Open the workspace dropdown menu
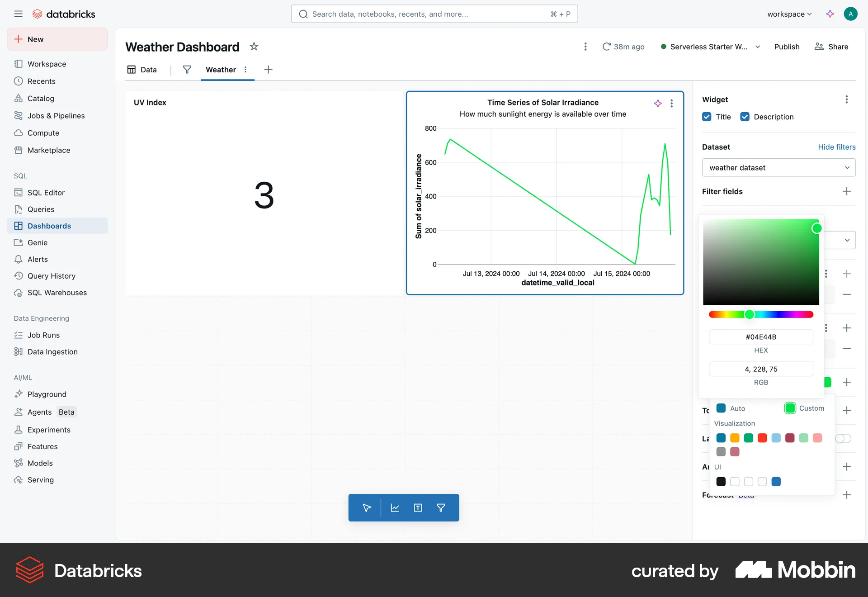The image size is (868, 597). point(789,14)
